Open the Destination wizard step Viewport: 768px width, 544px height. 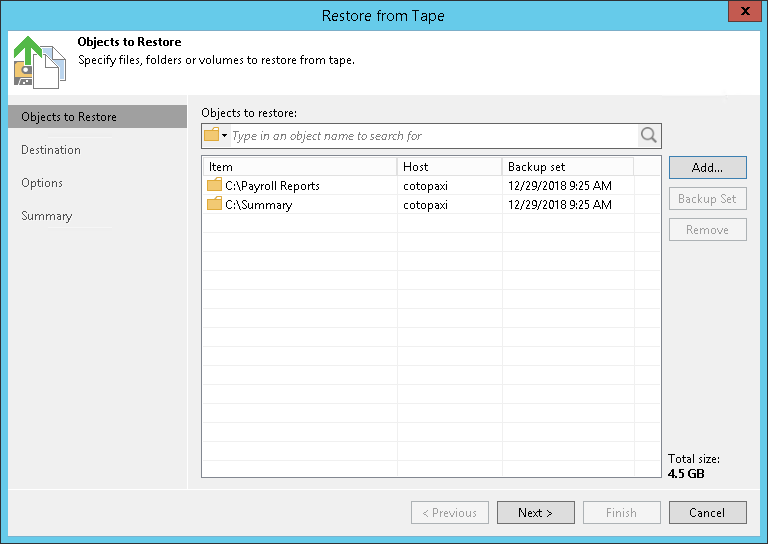point(51,150)
